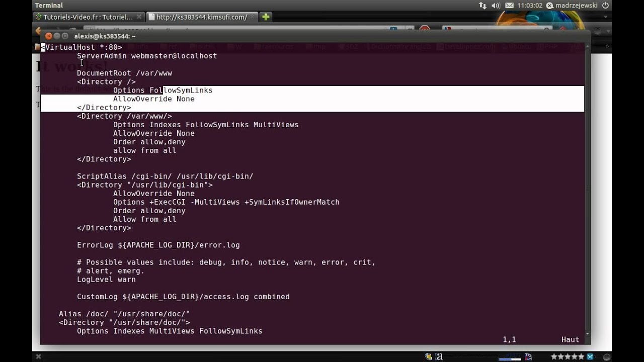Close the alexis@ks383544 terminal window
The height and width of the screenshot is (362, 644).
(48, 36)
